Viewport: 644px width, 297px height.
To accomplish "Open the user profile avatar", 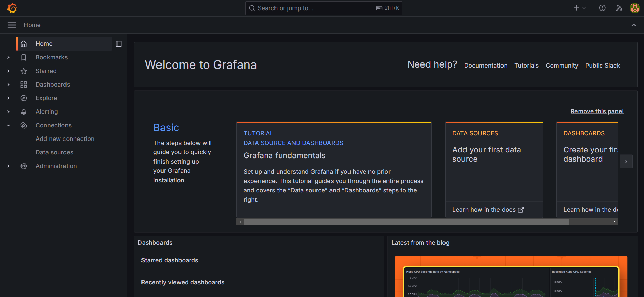I will point(635,8).
